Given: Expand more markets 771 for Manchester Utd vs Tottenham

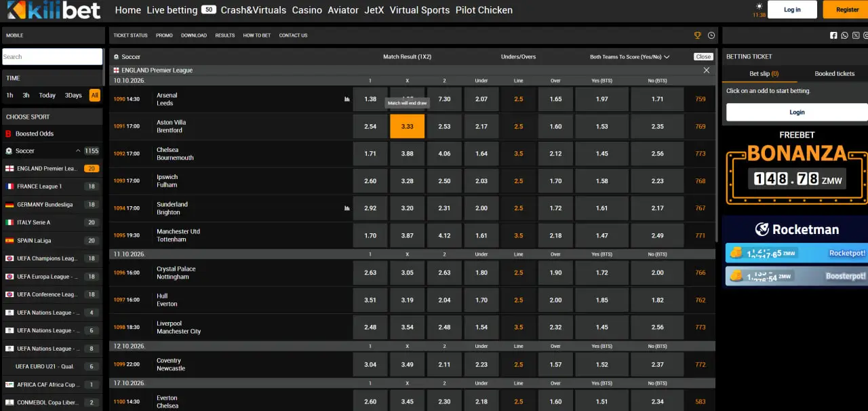Looking at the screenshot, I should (701, 235).
